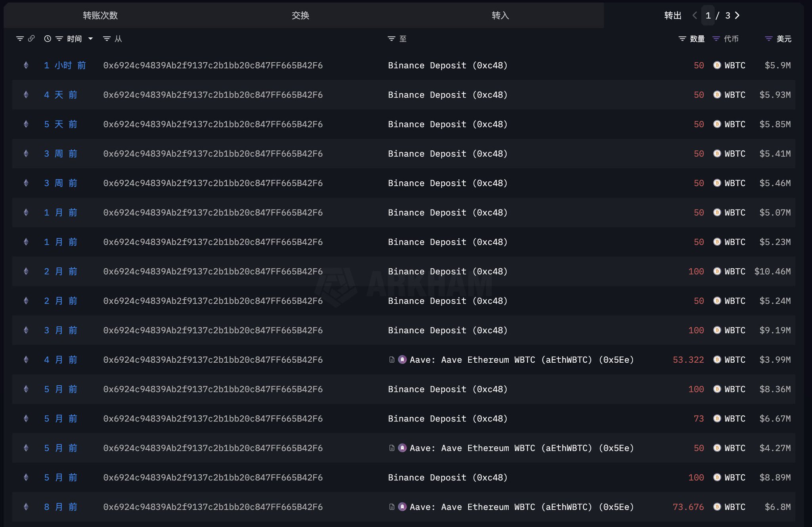Viewport: 812px width, 527px height.
Task: Open Aave aEthWBTC recipient in $6.8M row
Action: (x=522, y=507)
